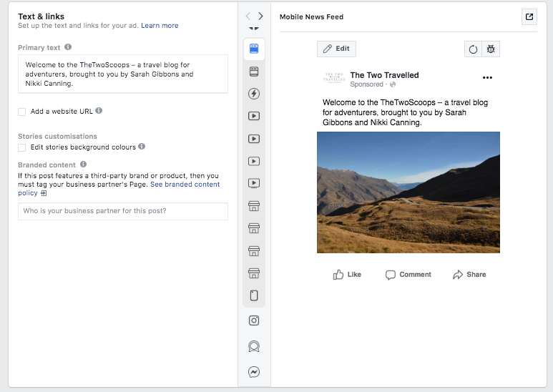Open the ad post three-dot menu
Screen dimensions: 553x392
click(x=487, y=77)
